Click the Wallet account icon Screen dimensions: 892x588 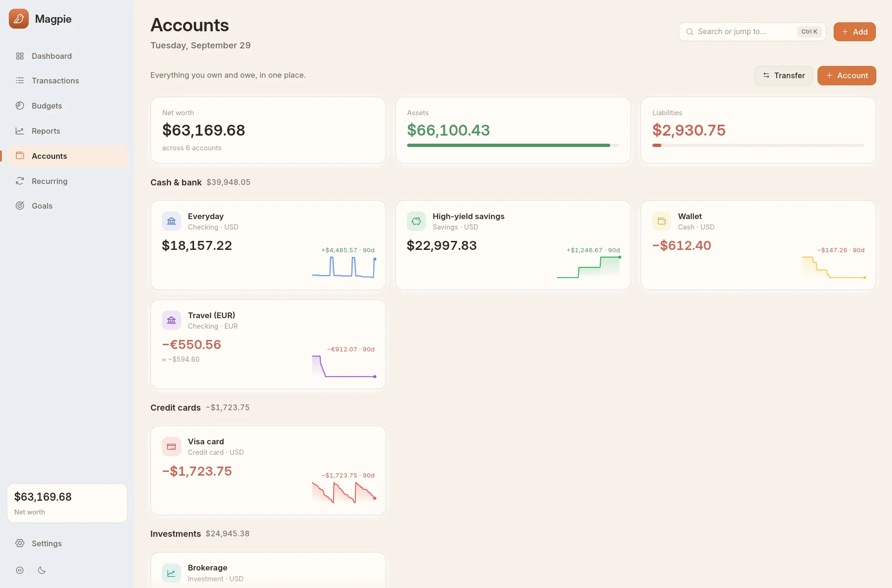(x=661, y=221)
